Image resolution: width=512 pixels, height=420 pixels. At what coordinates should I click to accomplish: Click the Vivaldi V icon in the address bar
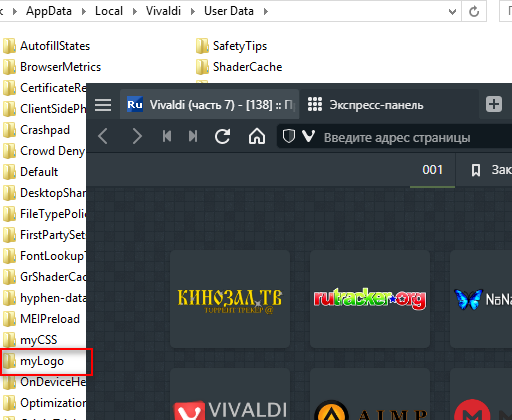[309, 136]
